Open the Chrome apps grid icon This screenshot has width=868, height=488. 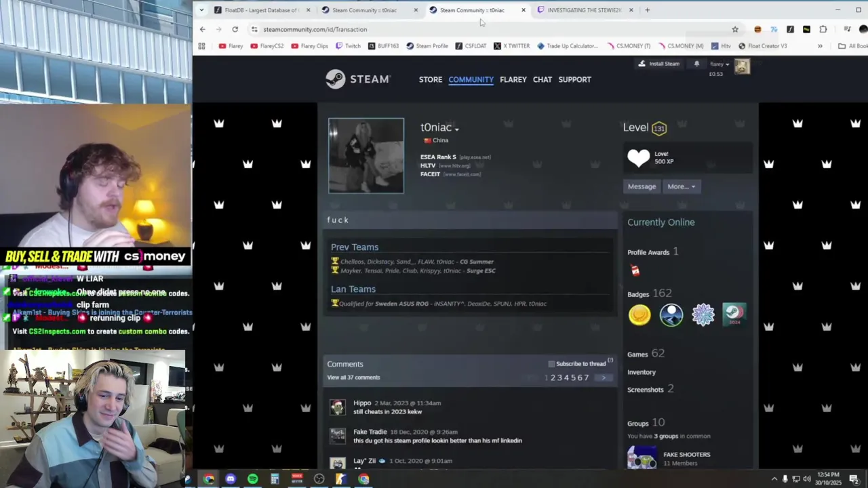(201, 46)
